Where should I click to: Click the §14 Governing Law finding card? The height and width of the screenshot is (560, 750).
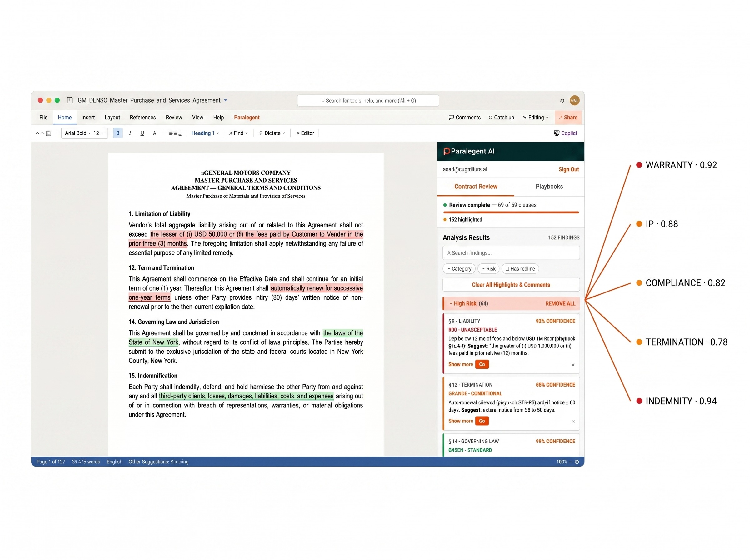tap(512, 445)
